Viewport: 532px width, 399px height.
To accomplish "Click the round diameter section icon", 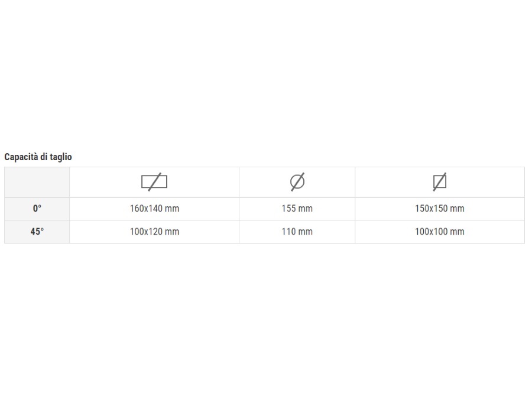I will pos(297,182).
